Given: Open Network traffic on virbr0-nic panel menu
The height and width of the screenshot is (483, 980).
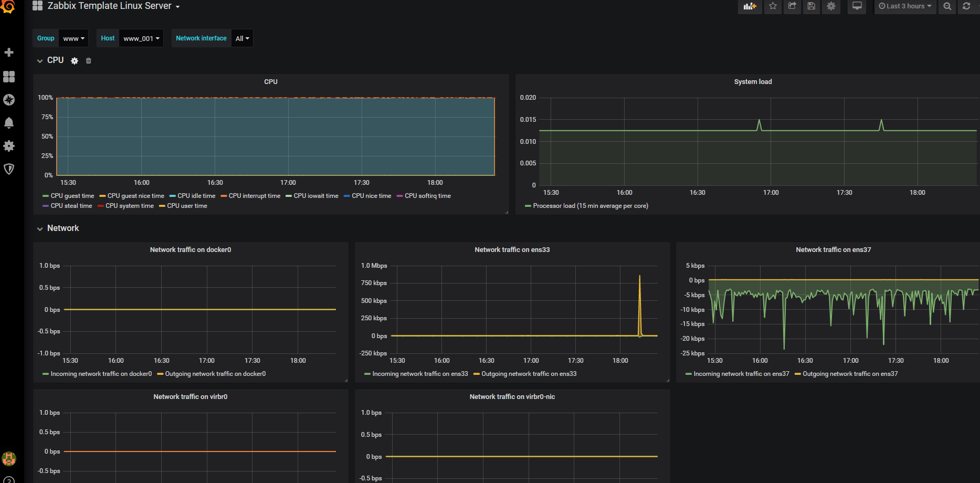Looking at the screenshot, I should click(512, 397).
